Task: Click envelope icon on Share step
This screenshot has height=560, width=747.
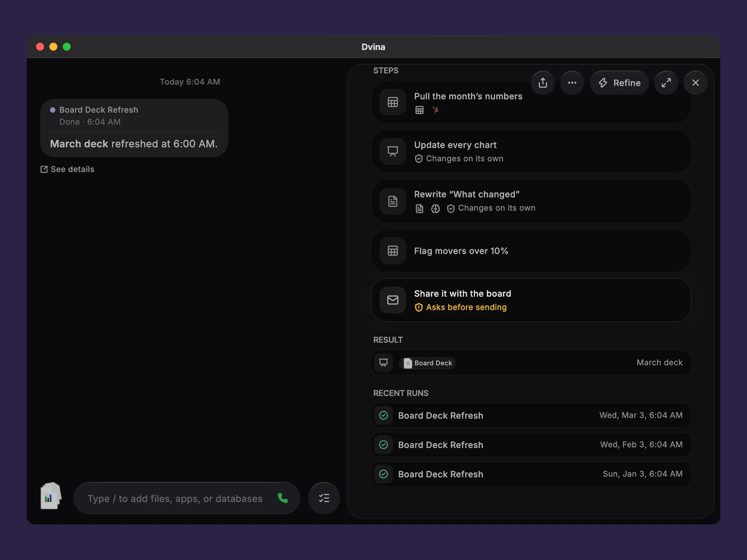Action: click(x=393, y=300)
